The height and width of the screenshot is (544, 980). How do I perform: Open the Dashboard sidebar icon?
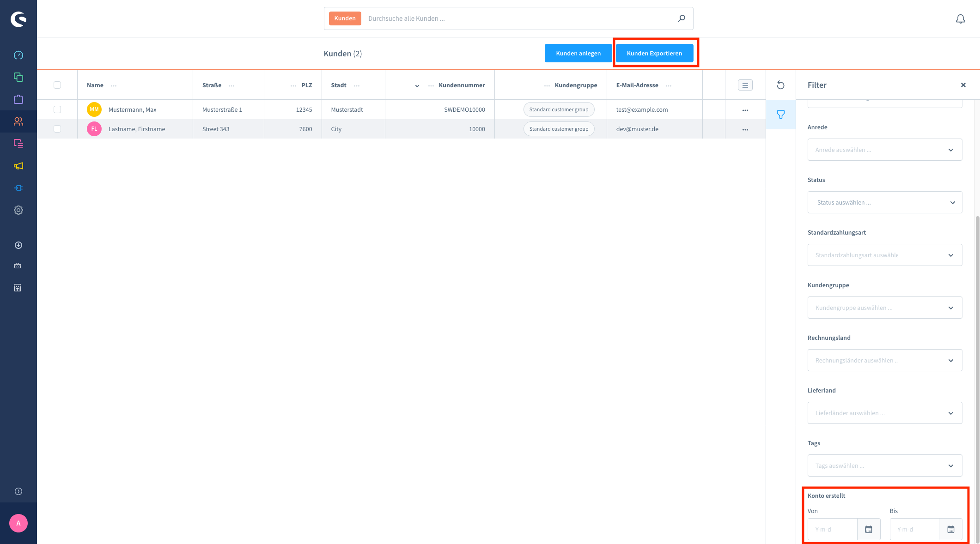18,55
